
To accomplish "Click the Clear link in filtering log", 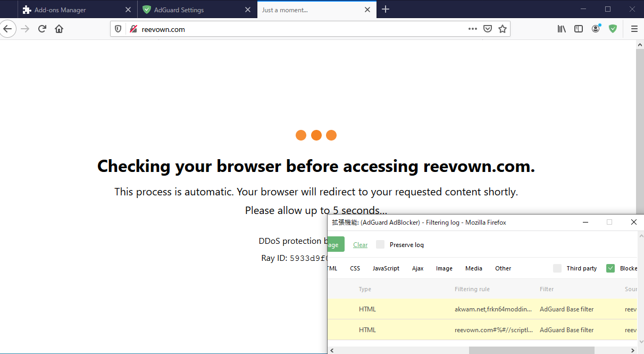I will [x=360, y=244].
